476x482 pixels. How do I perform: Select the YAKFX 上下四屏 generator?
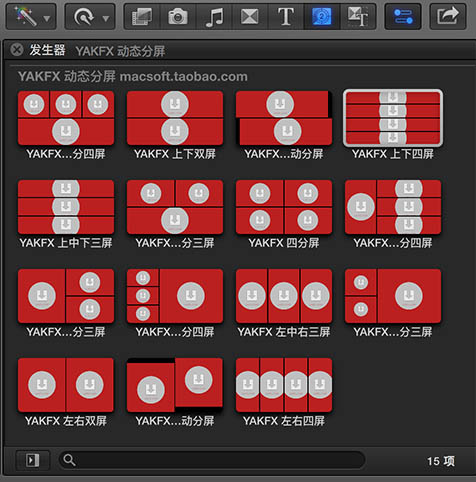(x=393, y=118)
